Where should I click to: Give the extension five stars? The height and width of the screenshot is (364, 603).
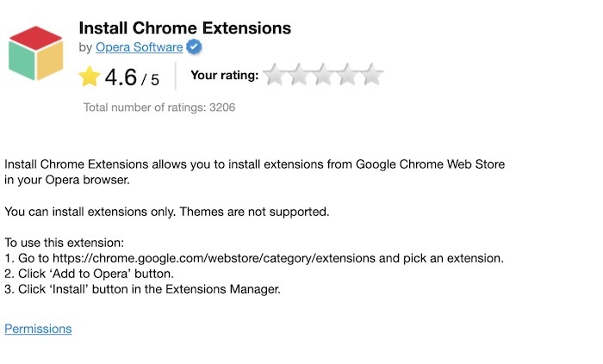(372, 76)
